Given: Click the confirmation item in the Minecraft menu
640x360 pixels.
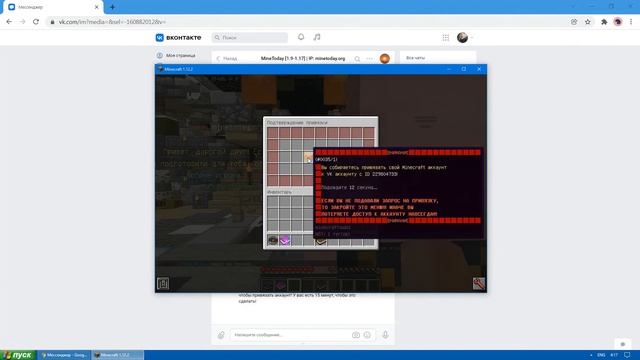Looking at the screenshot, I should [309, 157].
